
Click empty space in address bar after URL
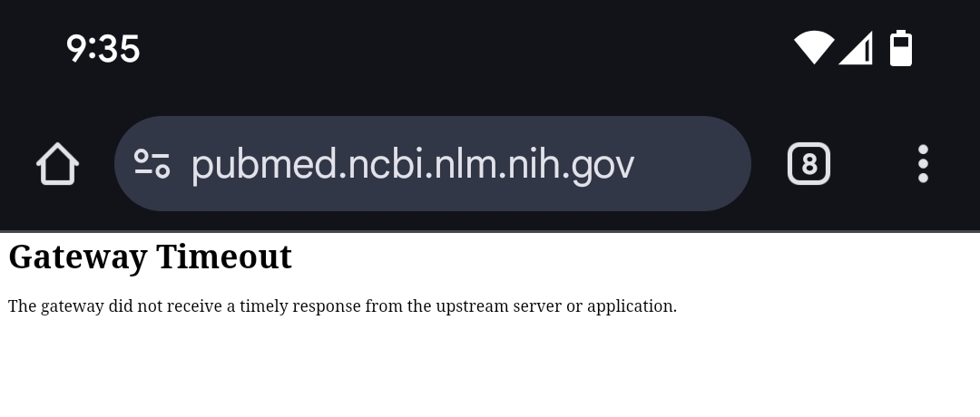pos(691,164)
